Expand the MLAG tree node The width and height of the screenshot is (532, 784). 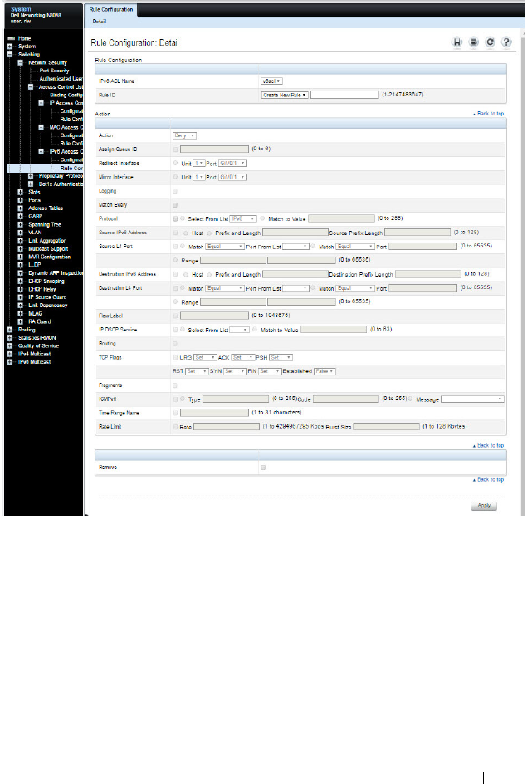(x=21, y=313)
